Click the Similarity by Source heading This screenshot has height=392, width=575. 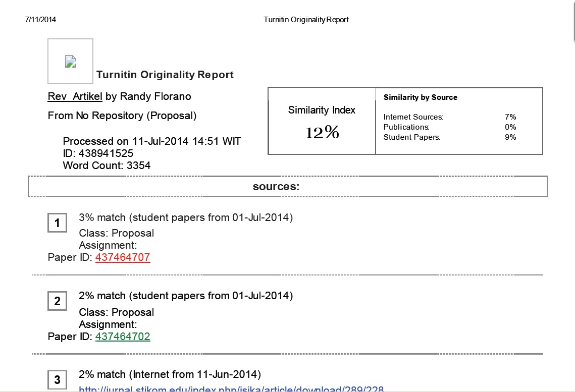click(x=420, y=97)
